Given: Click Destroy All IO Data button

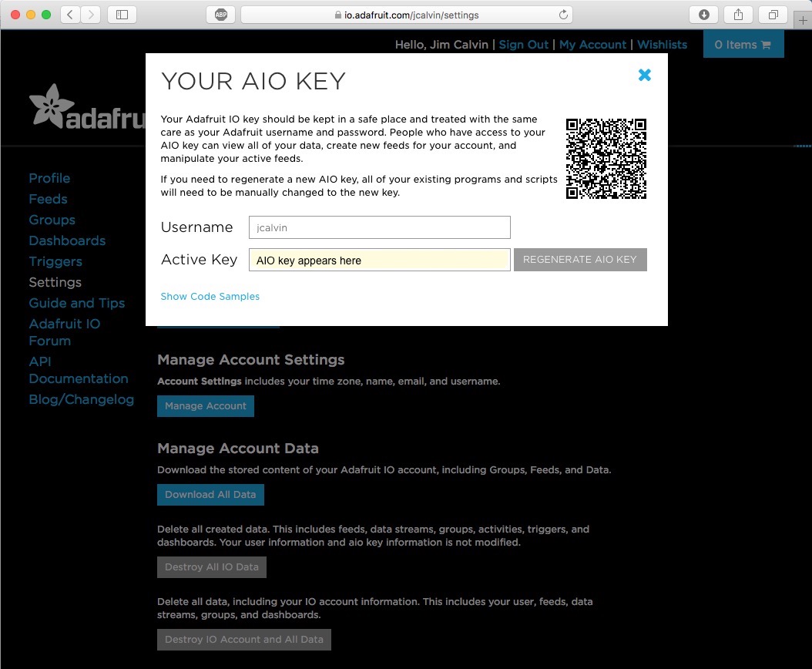Looking at the screenshot, I should (212, 567).
